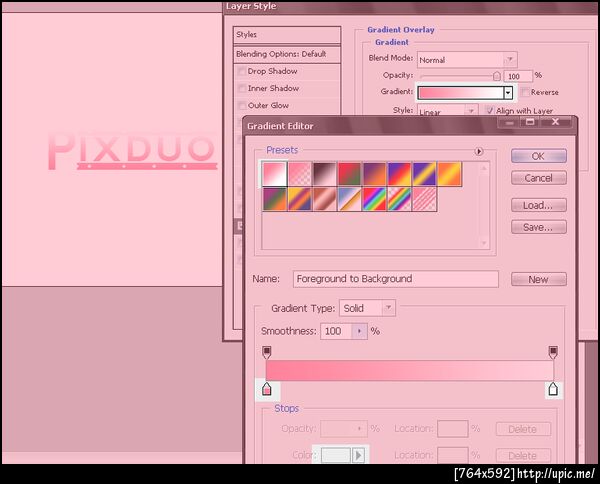Choose the Violet, Green, Orange gradient preset
Viewport: 600px width, 484px height.
[275, 199]
